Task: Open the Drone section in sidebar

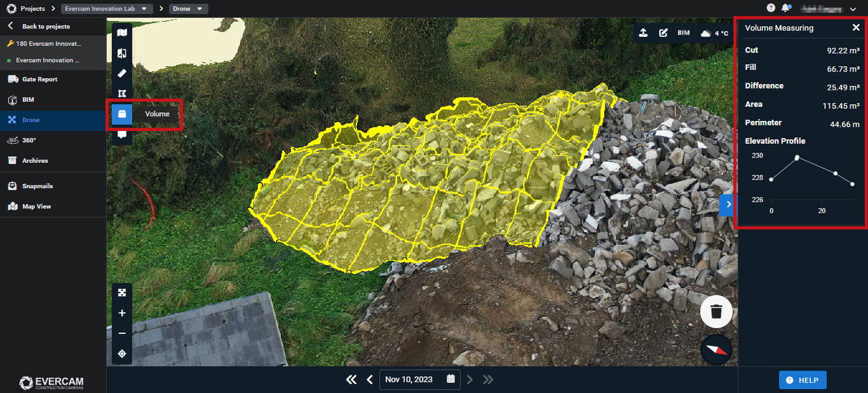Action: point(53,120)
